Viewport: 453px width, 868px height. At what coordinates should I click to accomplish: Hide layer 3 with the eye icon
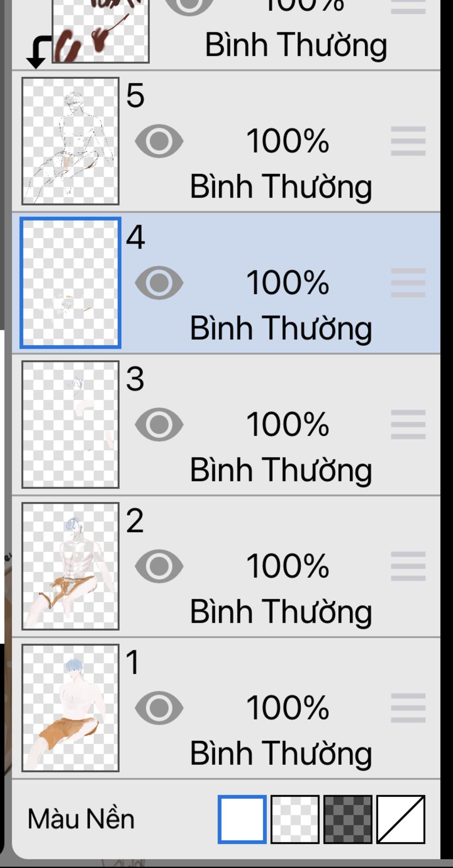click(159, 424)
